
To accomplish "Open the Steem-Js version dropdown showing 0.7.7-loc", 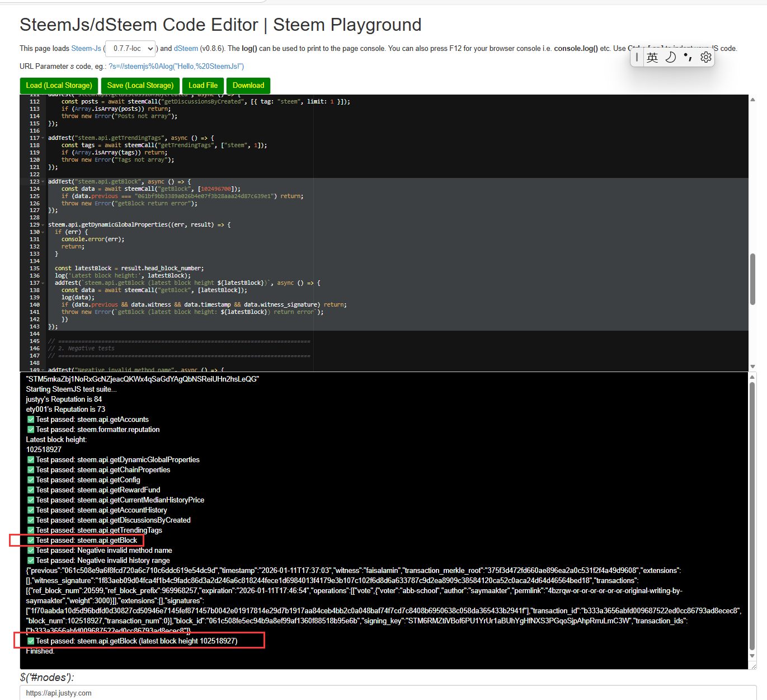I will 131,49.
